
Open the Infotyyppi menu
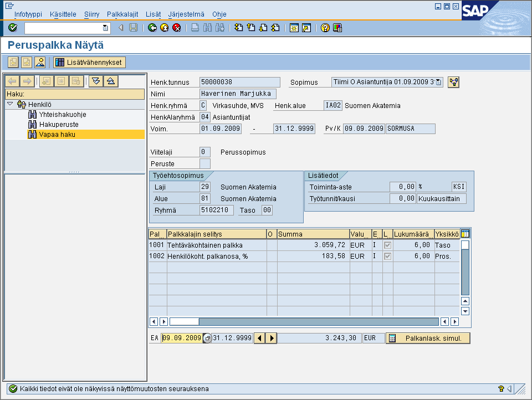tap(28, 14)
